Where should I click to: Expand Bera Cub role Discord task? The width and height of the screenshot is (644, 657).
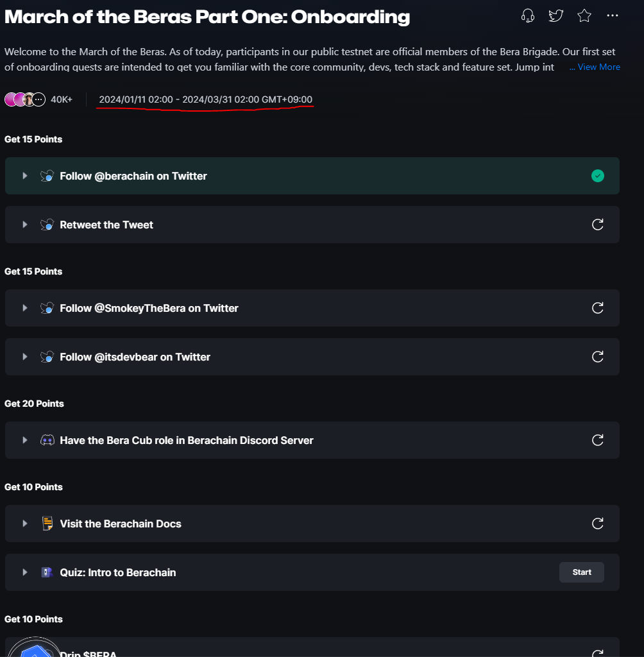tap(25, 440)
